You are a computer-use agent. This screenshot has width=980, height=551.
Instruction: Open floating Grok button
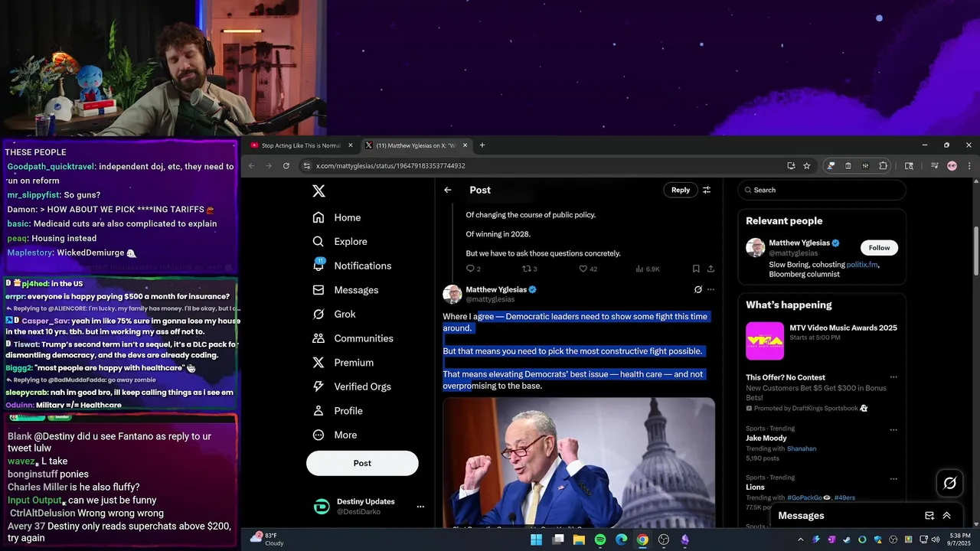[x=950, y=483]
